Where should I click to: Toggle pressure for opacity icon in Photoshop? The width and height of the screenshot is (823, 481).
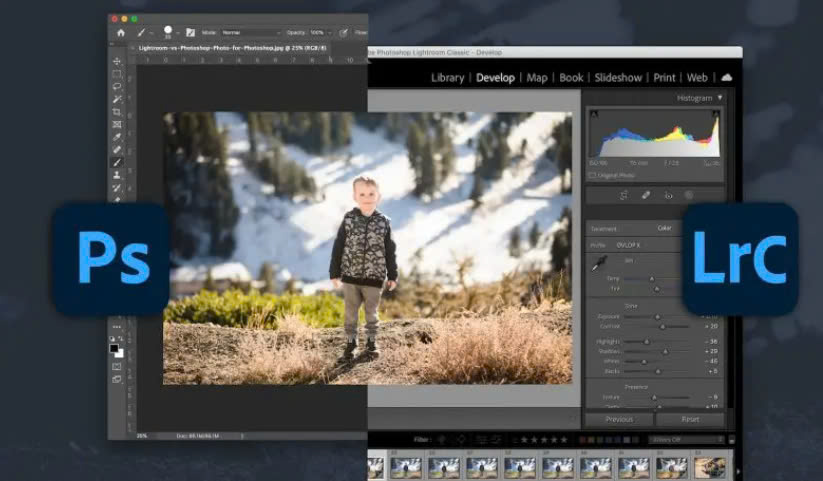(x=343, y=33)
